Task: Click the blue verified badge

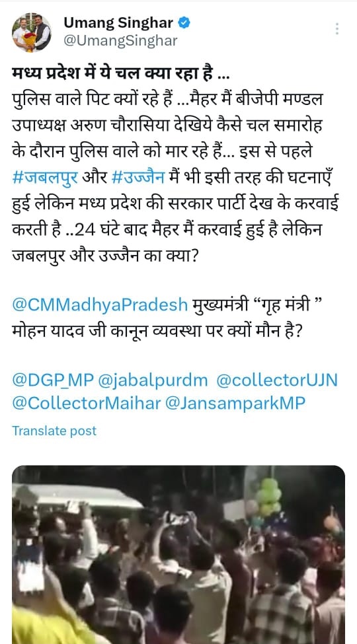Action: [184, 23]
